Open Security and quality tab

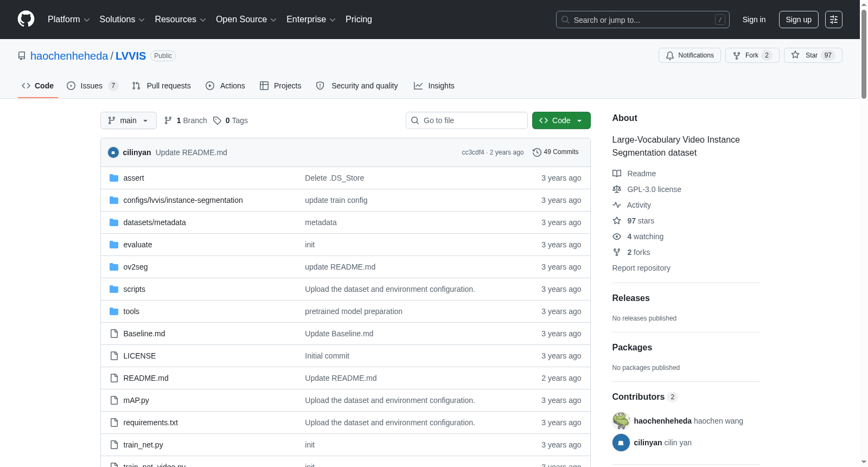coord(357,86)
